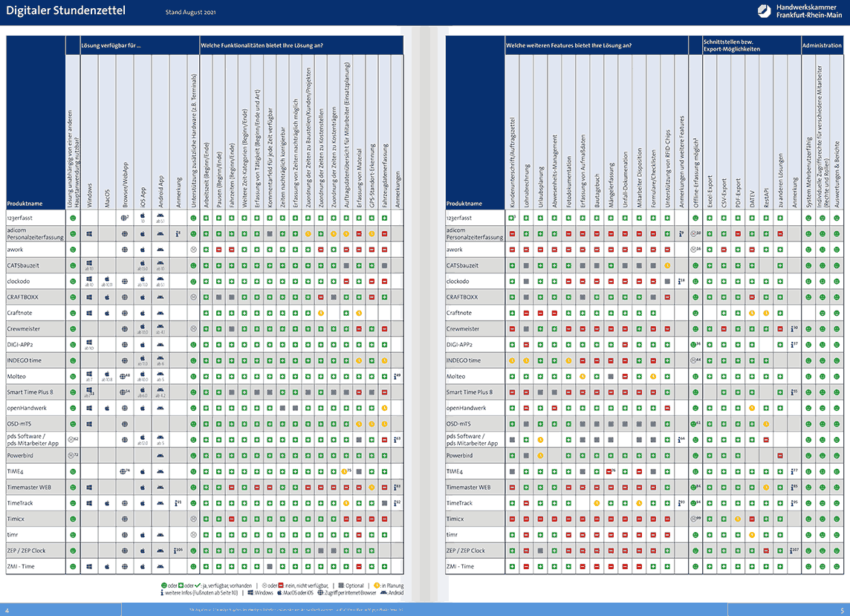Click the Handwerkskammer Frankfurt-Rhein-Main logo emblem
Viewport: 850px width, 616px height.
click(x=765, y=11)
